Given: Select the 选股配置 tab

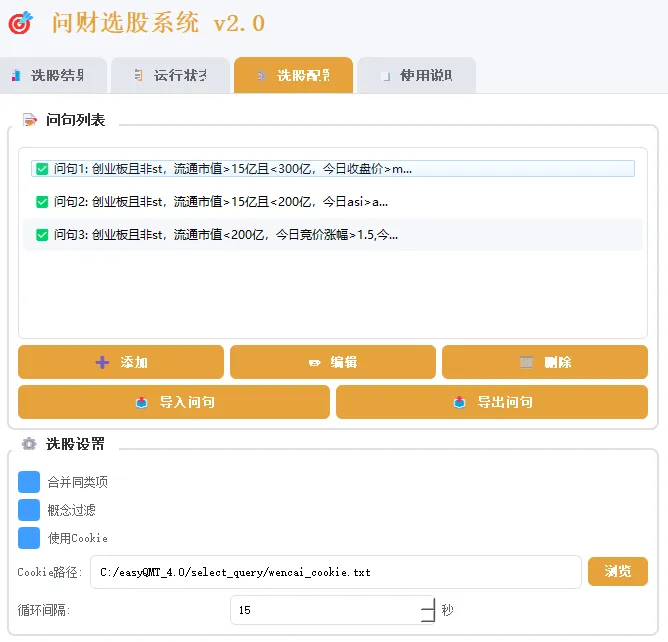Looking at the screenshot, I should pos(294,75).
